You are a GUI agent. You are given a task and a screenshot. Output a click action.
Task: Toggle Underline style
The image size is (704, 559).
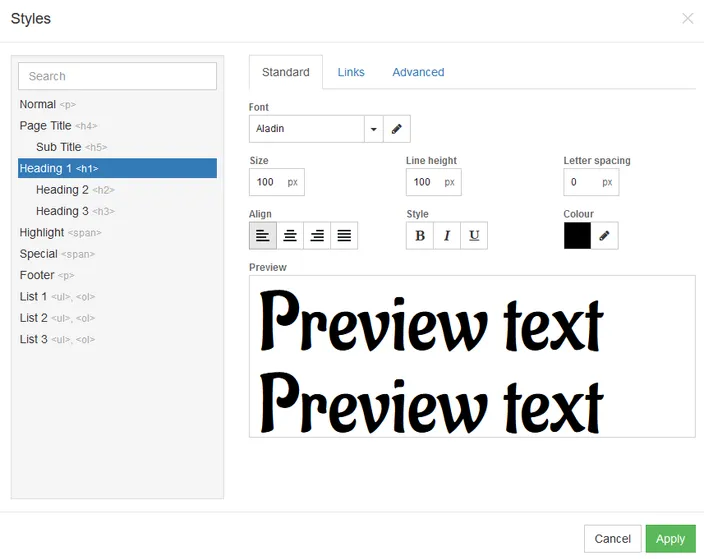(474, 235)
